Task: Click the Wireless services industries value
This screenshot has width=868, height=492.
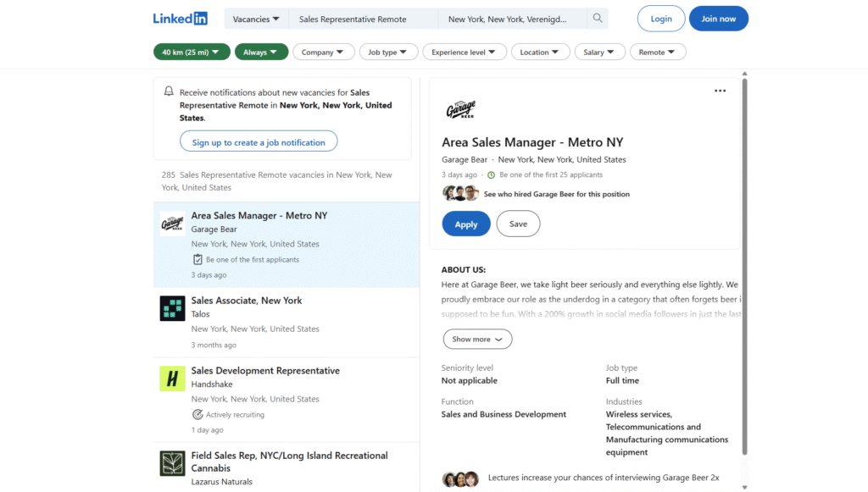Action: pyautogui.click(x=667, y=433)
